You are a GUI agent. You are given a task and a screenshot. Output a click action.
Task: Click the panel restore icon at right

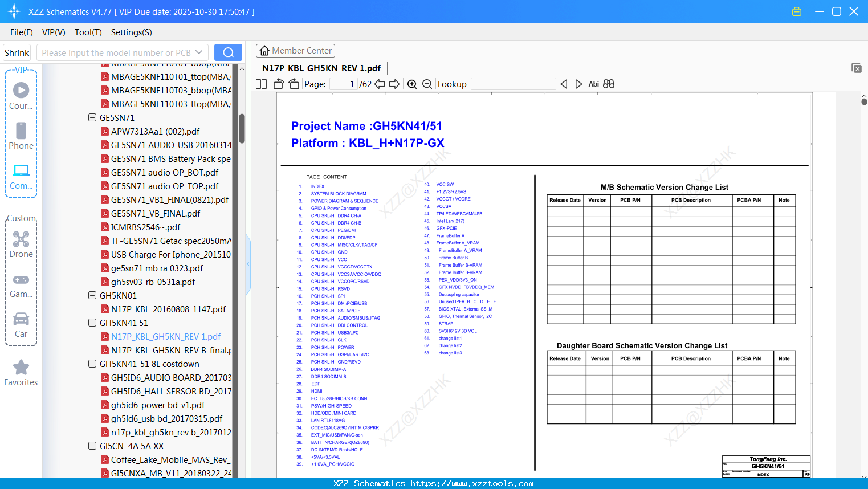tap(857, 68)
